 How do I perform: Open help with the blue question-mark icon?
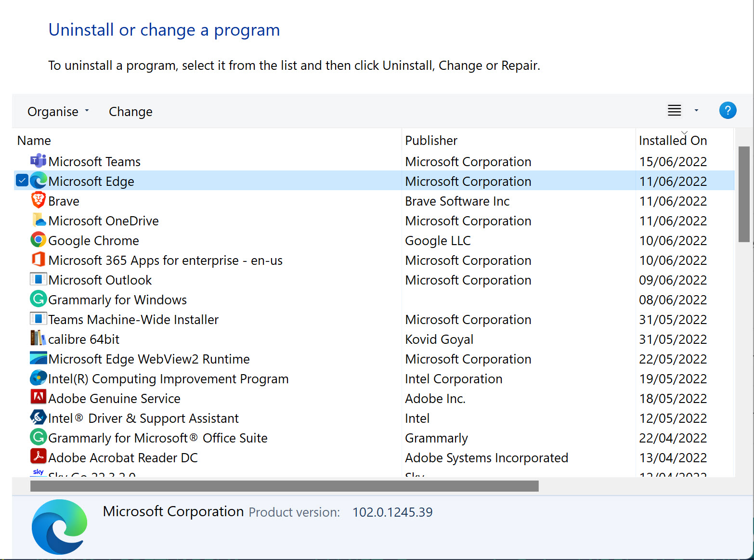click(x=727, y=111)
